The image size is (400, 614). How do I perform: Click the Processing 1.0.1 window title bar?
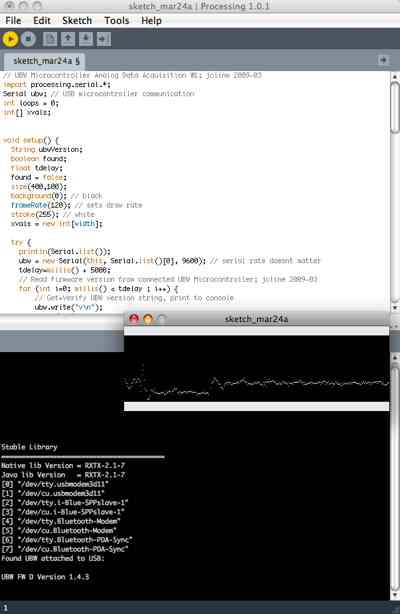[x=200, y=6]
